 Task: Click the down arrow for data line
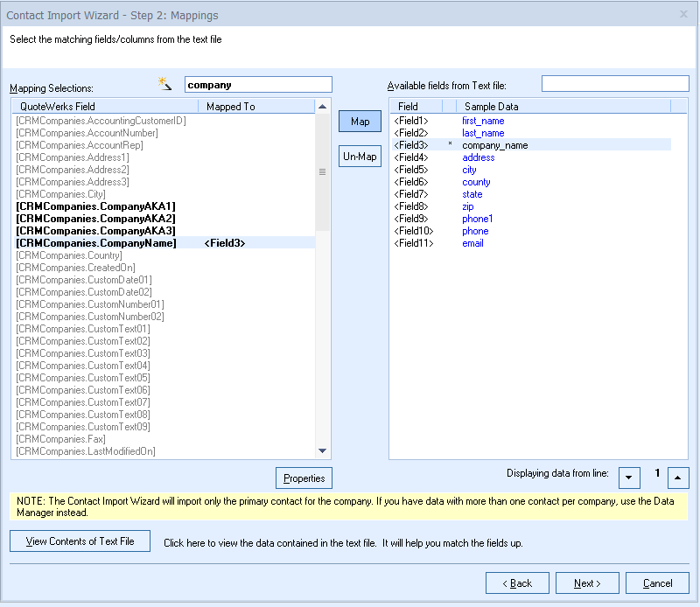tap(629, 478)
